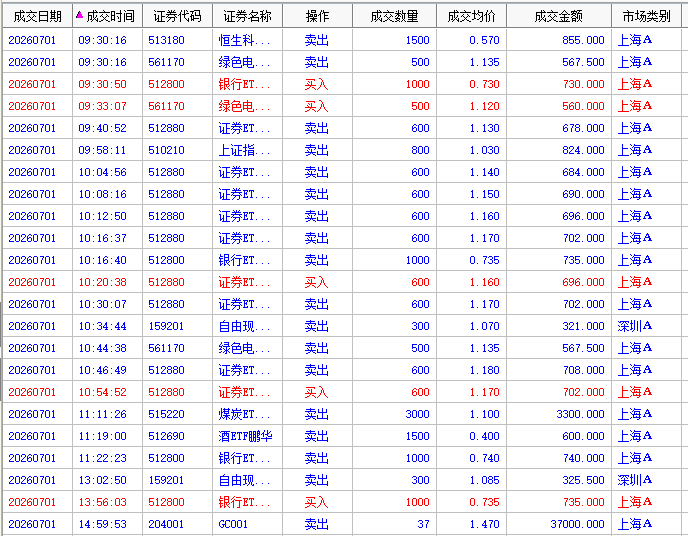The image size is (688, 536).
Task: Sort by 成交日期 column header
Action: pyautogui.click(x=37, y=16)
